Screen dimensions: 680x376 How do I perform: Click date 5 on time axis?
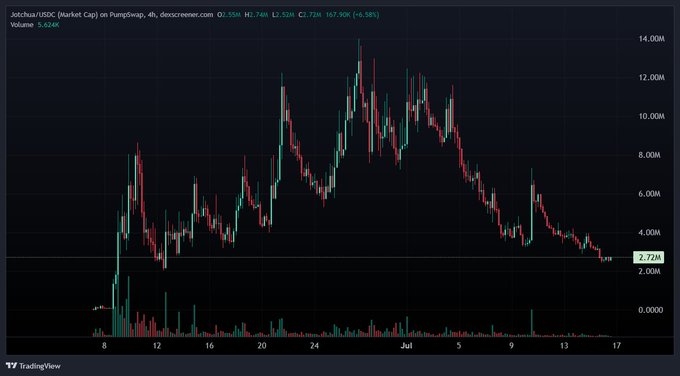tap(459, 346)
